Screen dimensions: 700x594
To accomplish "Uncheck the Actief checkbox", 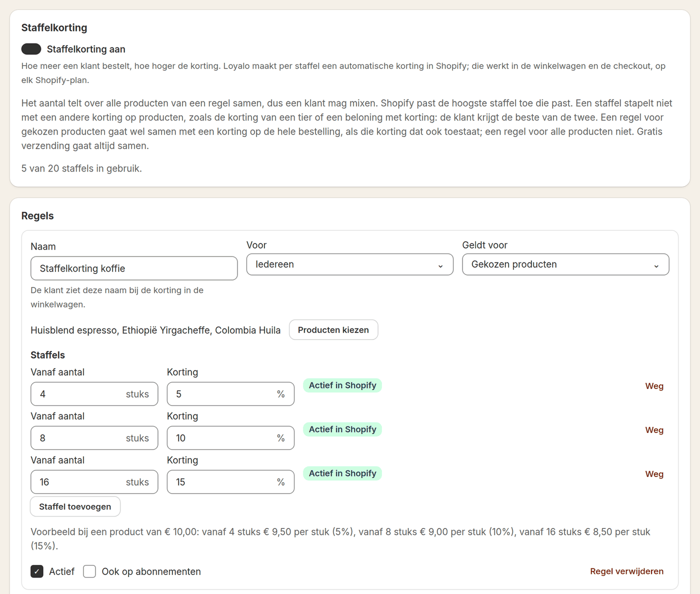I will coord(37,571).
